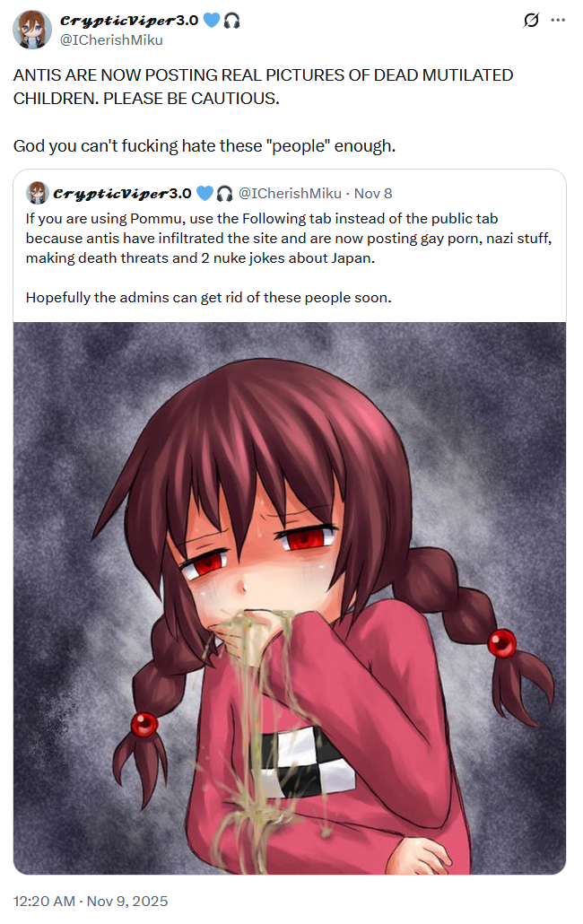This screenshot has height=924, width=583.
Task: Click the line starting 'God you can't'
Action: coord(204,145)
